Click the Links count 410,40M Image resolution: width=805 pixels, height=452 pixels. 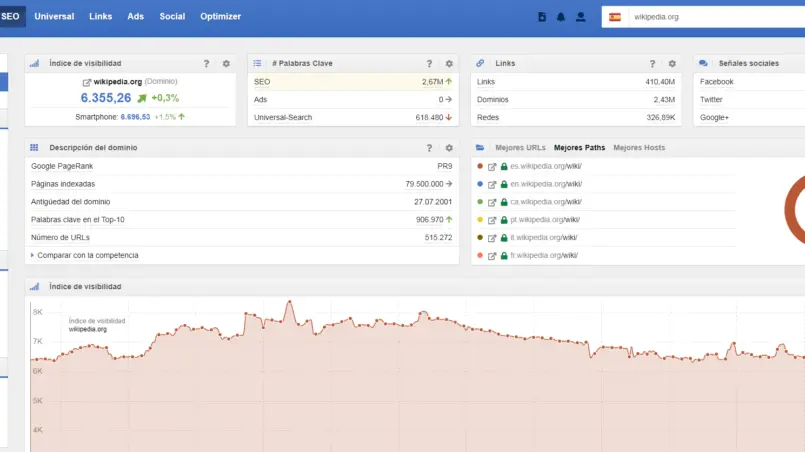coord(660,82)
